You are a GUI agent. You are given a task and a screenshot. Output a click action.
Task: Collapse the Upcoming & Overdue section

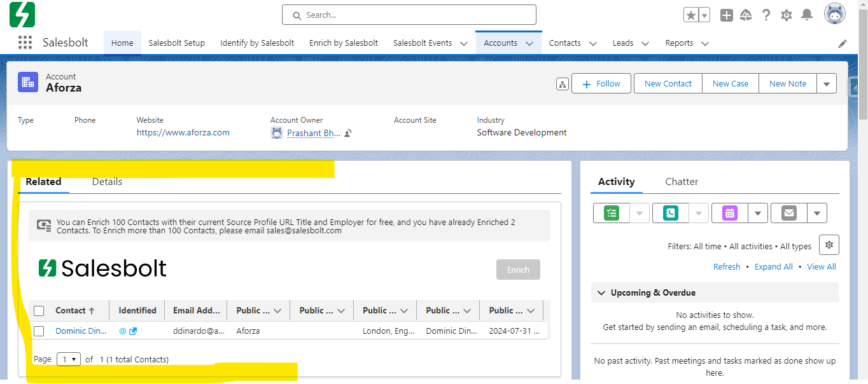pyautogui.click(x=601, y=292)
